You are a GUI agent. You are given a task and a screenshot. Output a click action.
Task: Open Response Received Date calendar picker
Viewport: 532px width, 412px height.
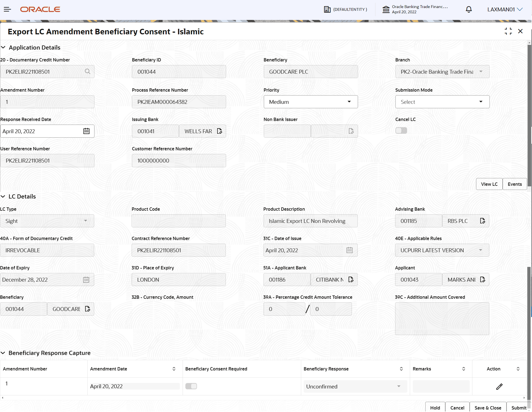[86, 131]
